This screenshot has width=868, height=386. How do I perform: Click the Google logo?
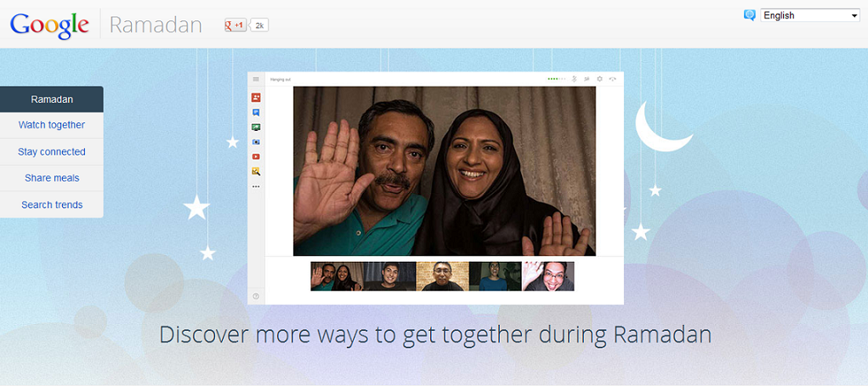[49, 24]
